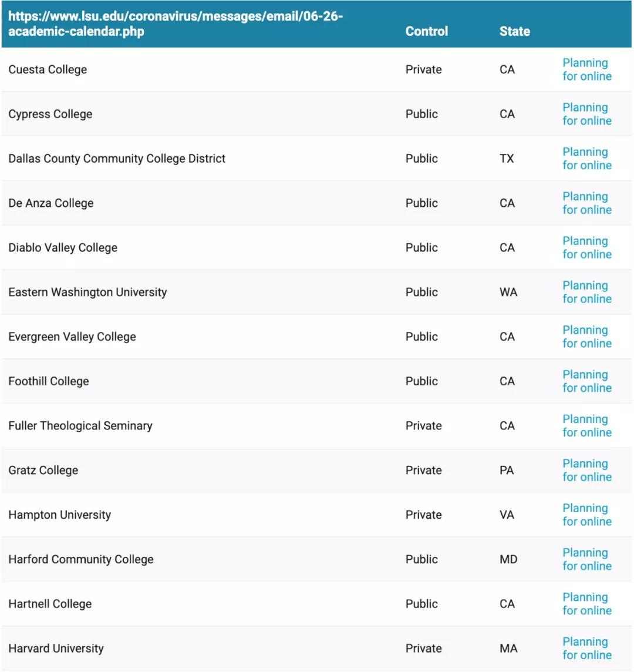Click Dallas County Community College's Planning for online link

tap(586, 159)
